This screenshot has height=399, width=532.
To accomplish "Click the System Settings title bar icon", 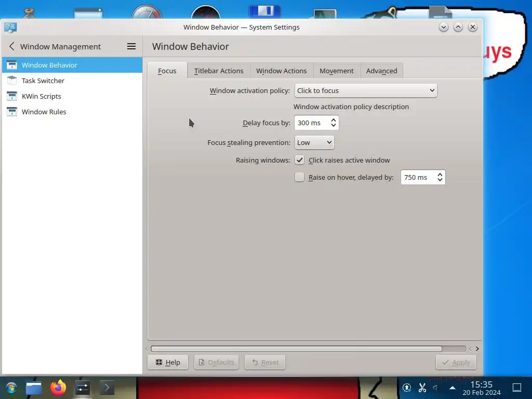I will 10,27.
